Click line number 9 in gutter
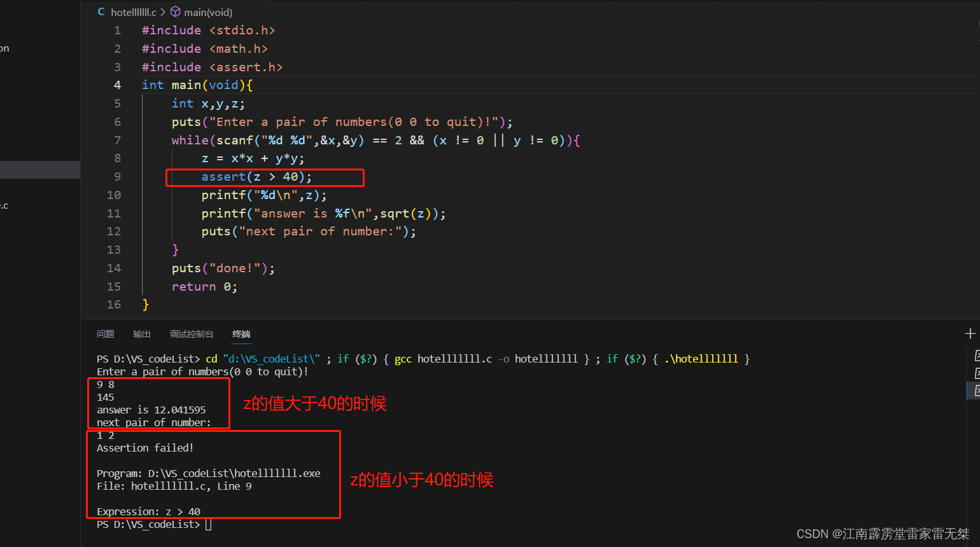This screenshot has height=547, width=980. (x=117, y=177)
